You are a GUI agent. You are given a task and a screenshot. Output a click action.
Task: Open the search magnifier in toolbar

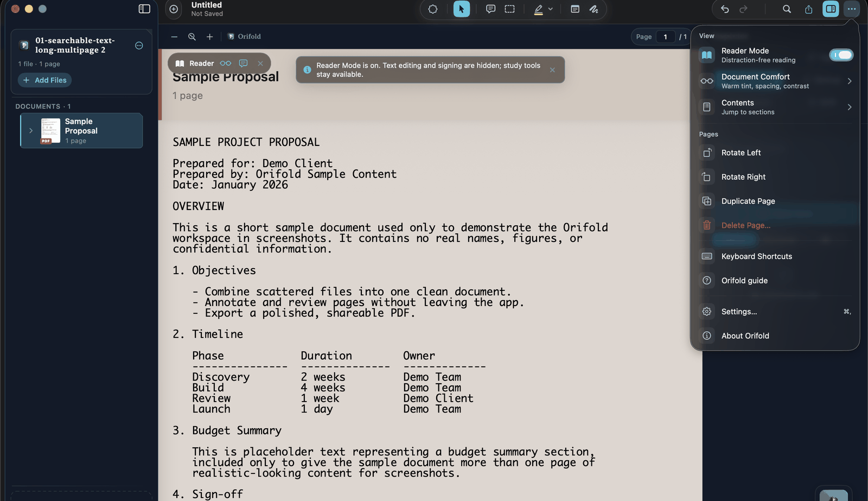click(787, 9)
